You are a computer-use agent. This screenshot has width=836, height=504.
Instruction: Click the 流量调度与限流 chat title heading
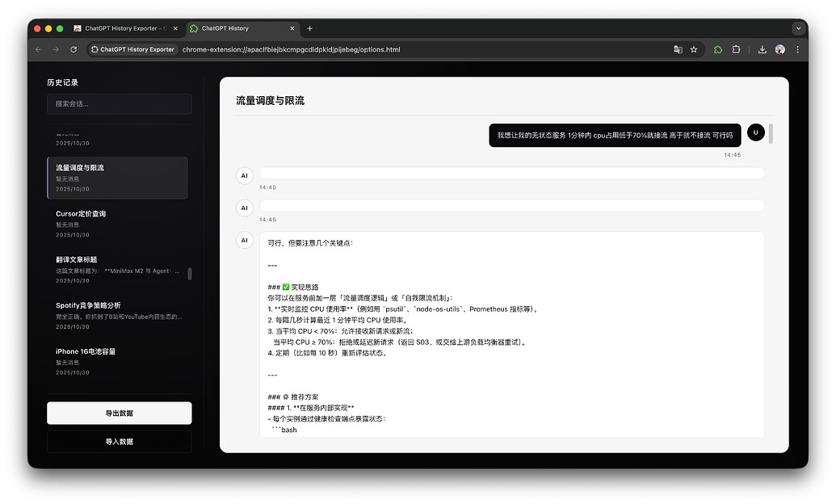click(271, 101)
